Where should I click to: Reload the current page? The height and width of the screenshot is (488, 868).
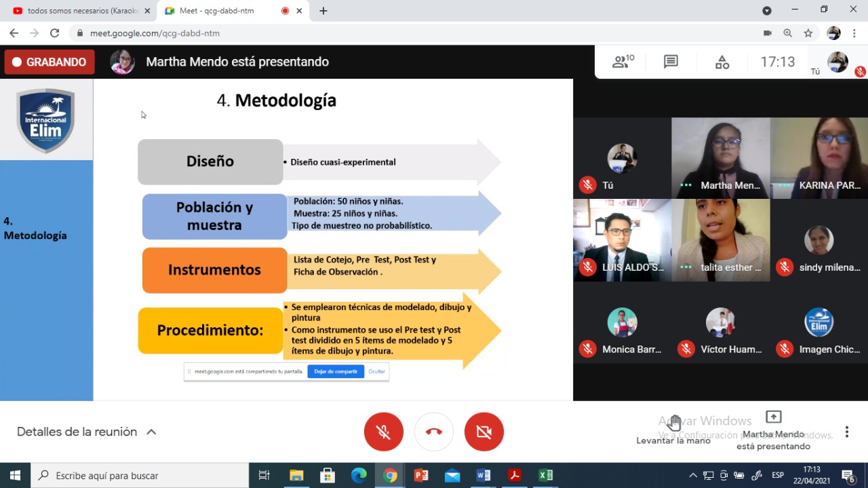point(55,33)
